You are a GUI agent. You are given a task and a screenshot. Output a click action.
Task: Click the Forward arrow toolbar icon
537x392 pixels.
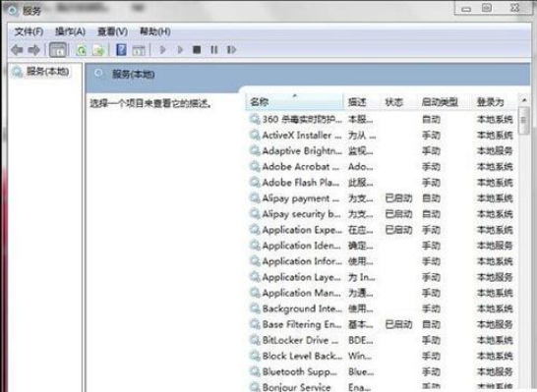(x=33, y=50)
